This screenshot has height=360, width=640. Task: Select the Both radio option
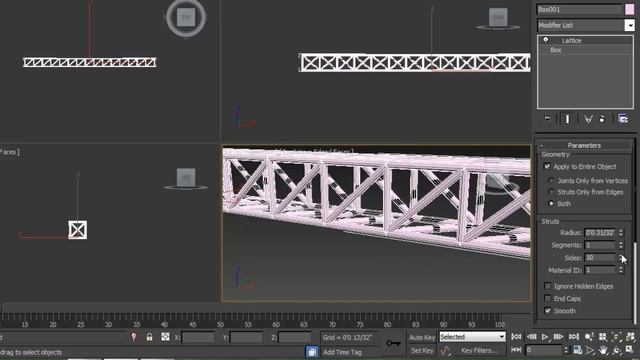click(551, 203)
